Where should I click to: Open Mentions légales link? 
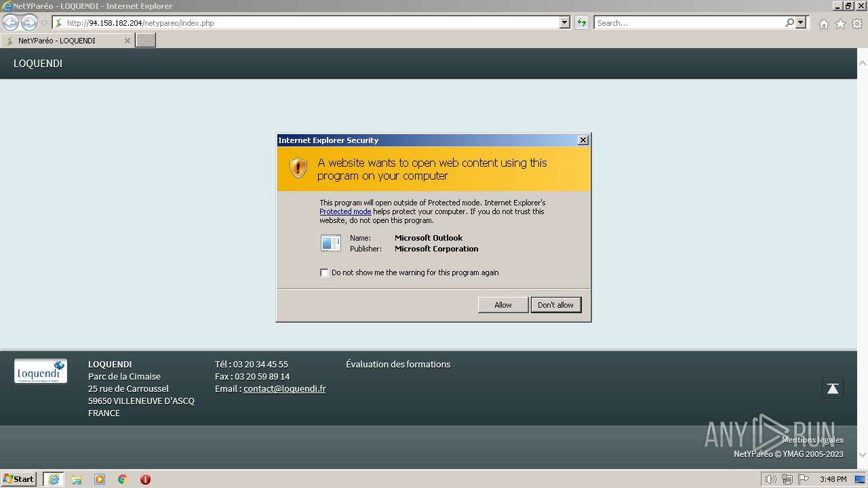tap(812, 440)
